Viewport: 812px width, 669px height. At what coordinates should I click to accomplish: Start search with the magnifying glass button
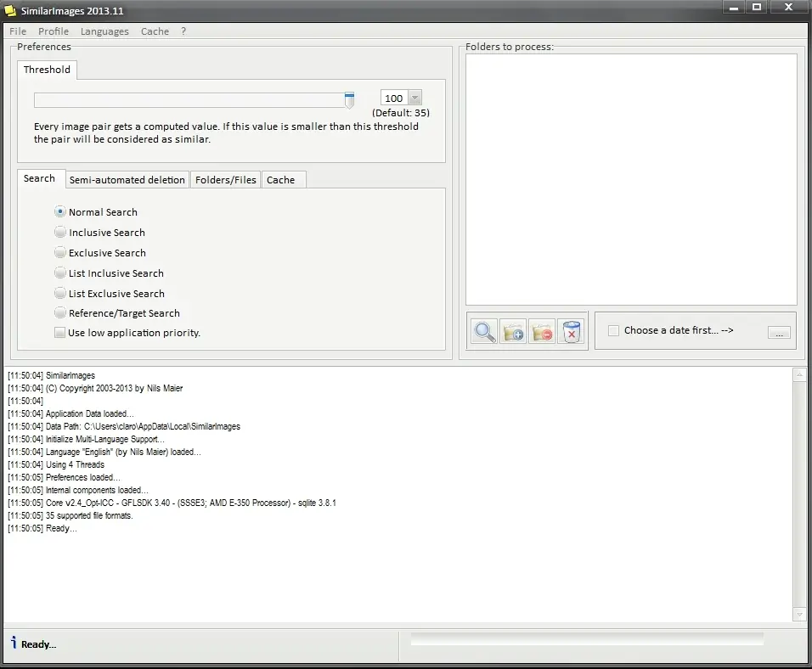[484, 331]
